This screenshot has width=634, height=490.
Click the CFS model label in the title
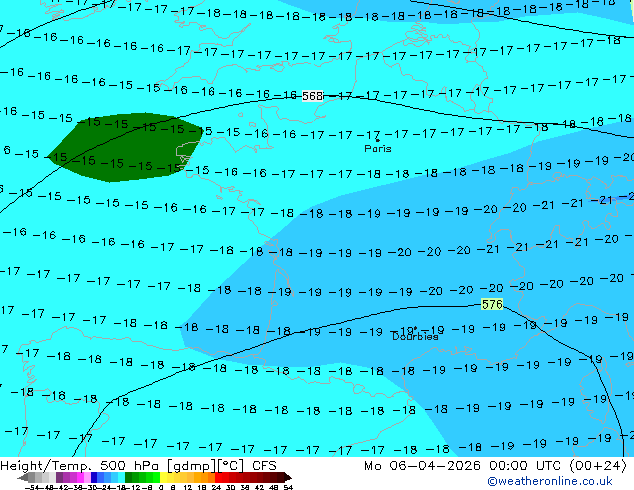pyautogui.click(x=264, y=466)
